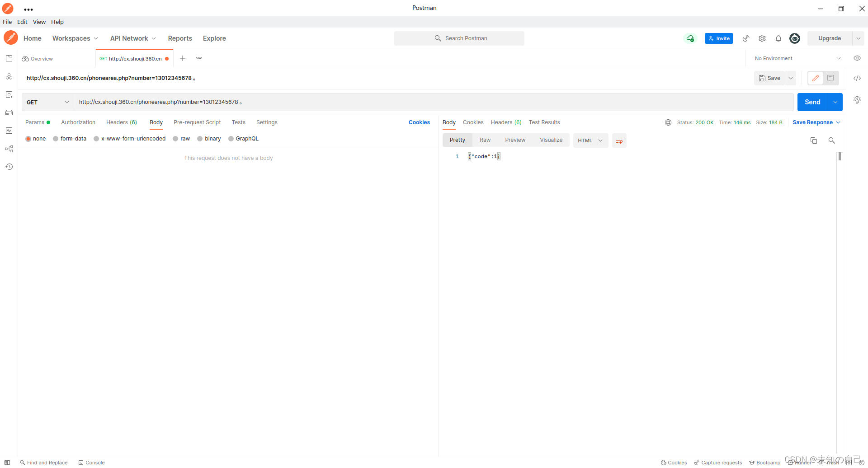Focus the Search Postman box

459,38
